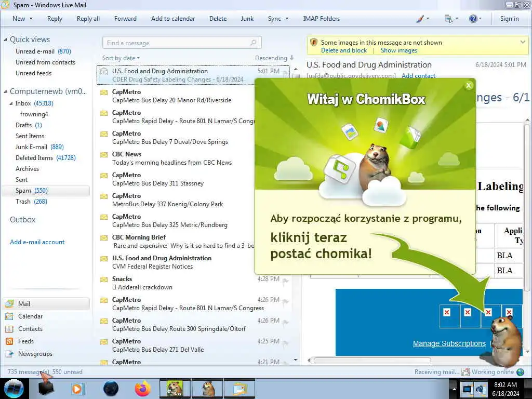Click the globe Working online status icon
Image resolution: width=532 pixels, height=399 pixels.
coord(520,372)
